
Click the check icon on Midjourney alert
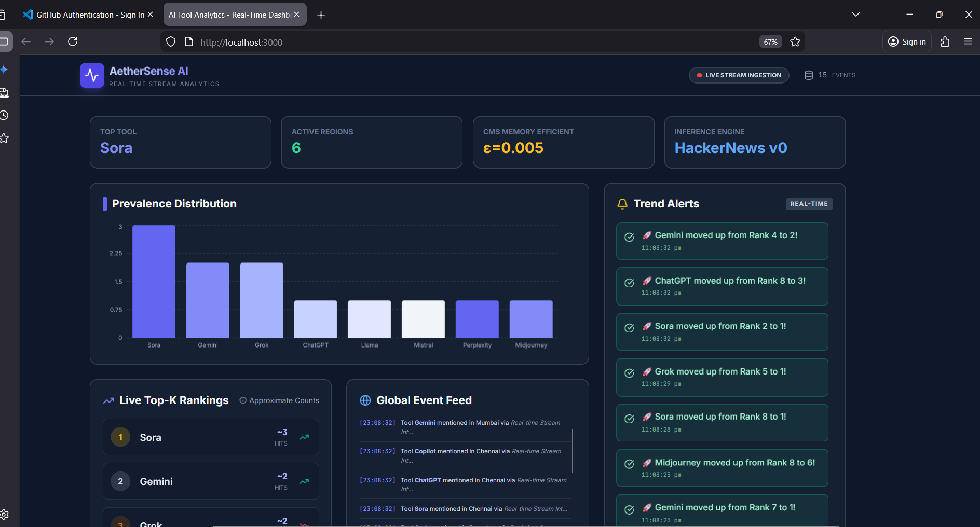[x=629, y=464]
